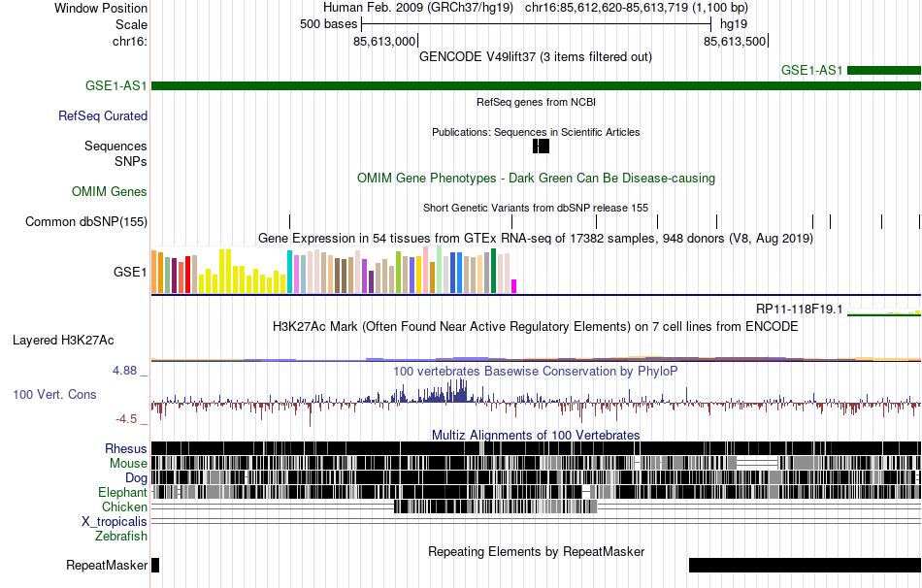Image resolution: width=922 pixels, height=588 pixels.
Task: Click the 500 bases scale bar
Action: pos(537,24)
